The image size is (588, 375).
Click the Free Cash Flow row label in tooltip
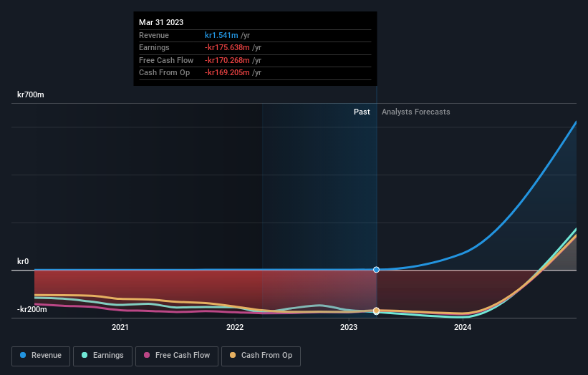[166, 60]
